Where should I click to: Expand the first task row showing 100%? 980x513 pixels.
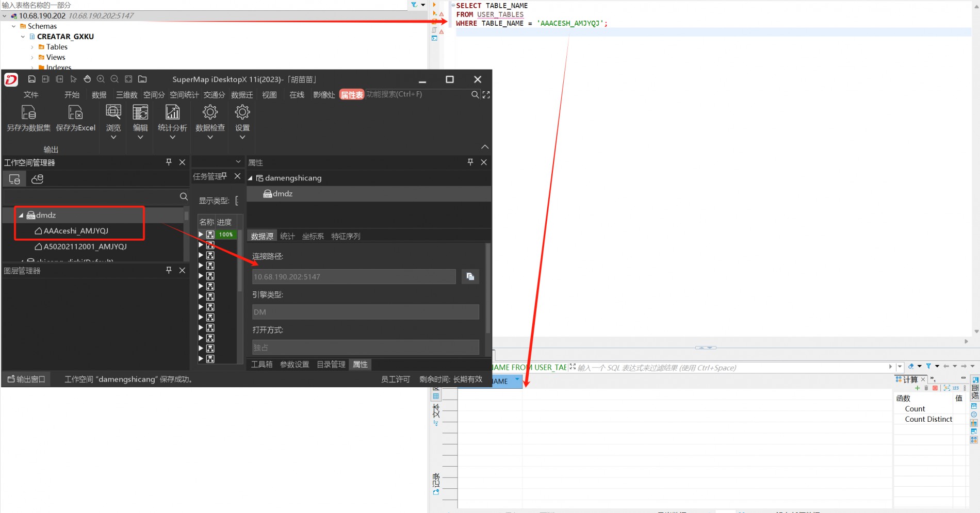(x=201, y=234)
